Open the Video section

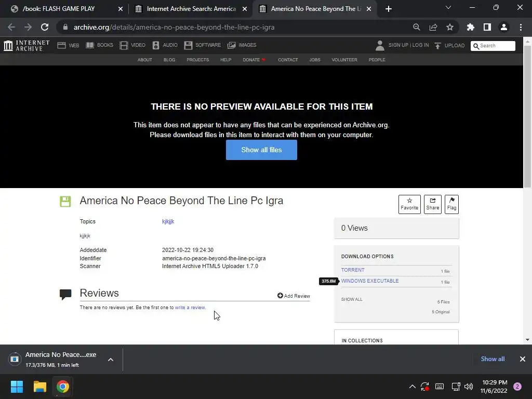click(132, 45)
